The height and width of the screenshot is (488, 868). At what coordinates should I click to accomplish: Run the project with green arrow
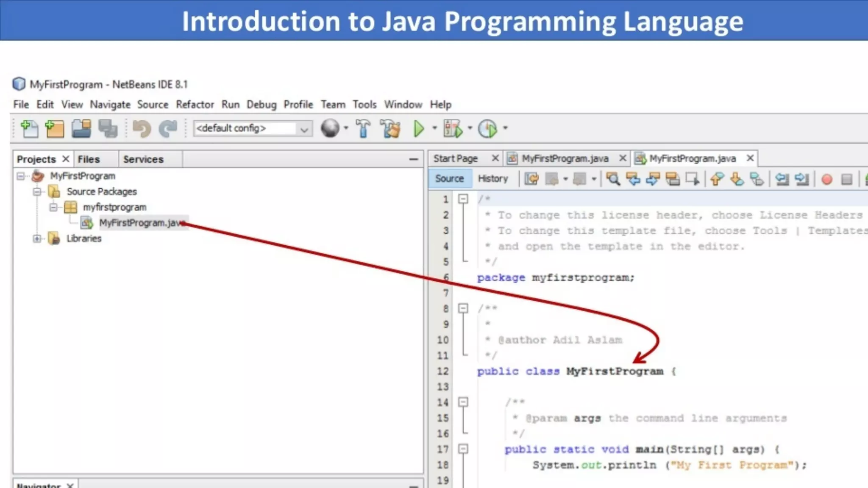[419, 128]
